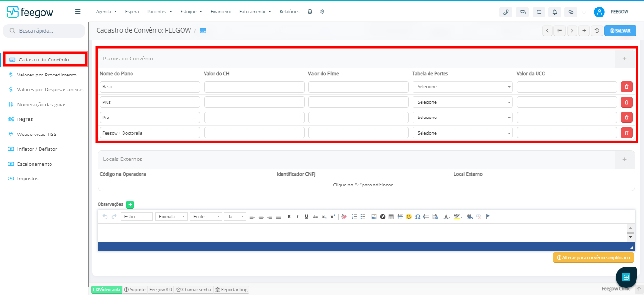Toggle numbered list
The width and height of the screenshot is (644, 295).
pos(355,217)
